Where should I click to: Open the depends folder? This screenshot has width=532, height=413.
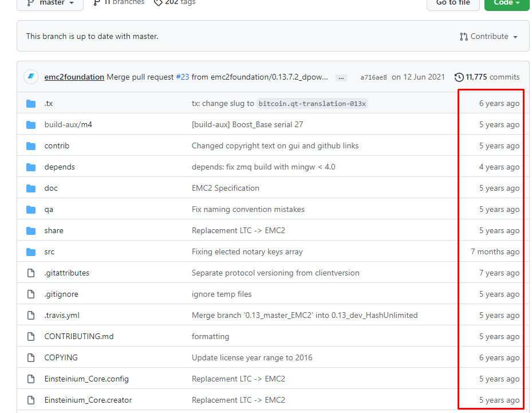[60, 167]
